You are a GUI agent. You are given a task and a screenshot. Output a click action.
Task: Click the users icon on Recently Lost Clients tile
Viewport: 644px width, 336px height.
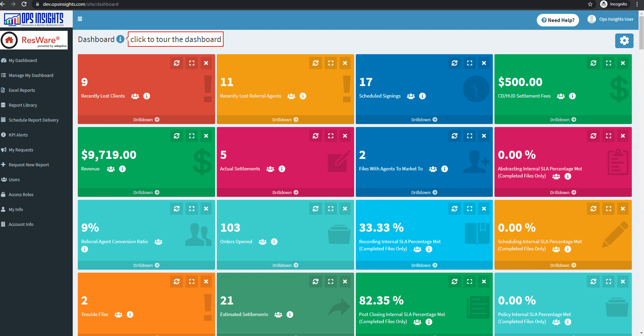[135, 96]
